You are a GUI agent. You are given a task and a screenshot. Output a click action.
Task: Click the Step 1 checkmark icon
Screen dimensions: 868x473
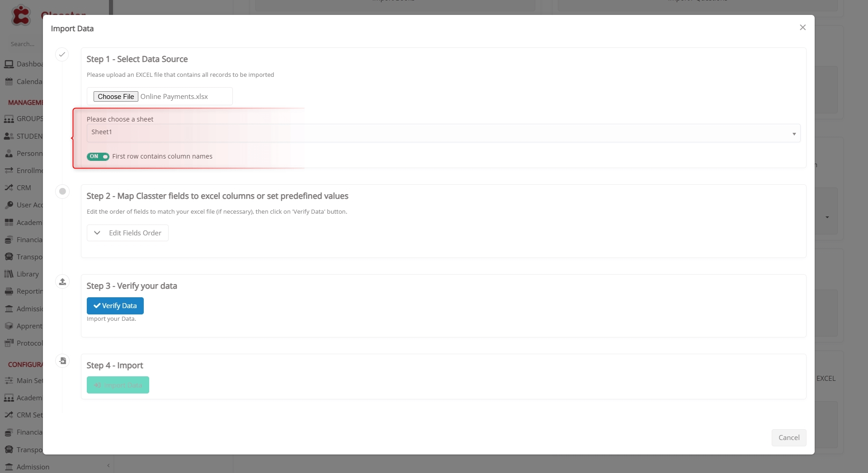coord(62,54)
